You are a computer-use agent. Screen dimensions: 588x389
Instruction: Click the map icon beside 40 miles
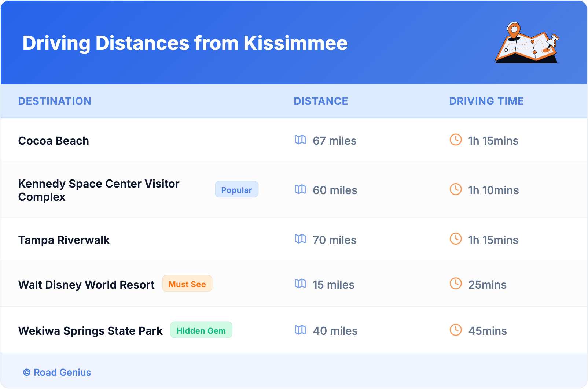(x=300, y=330)
